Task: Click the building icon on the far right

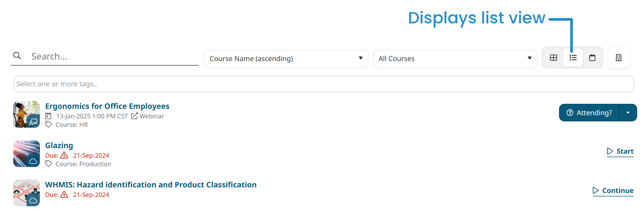Action: point(618,58)
